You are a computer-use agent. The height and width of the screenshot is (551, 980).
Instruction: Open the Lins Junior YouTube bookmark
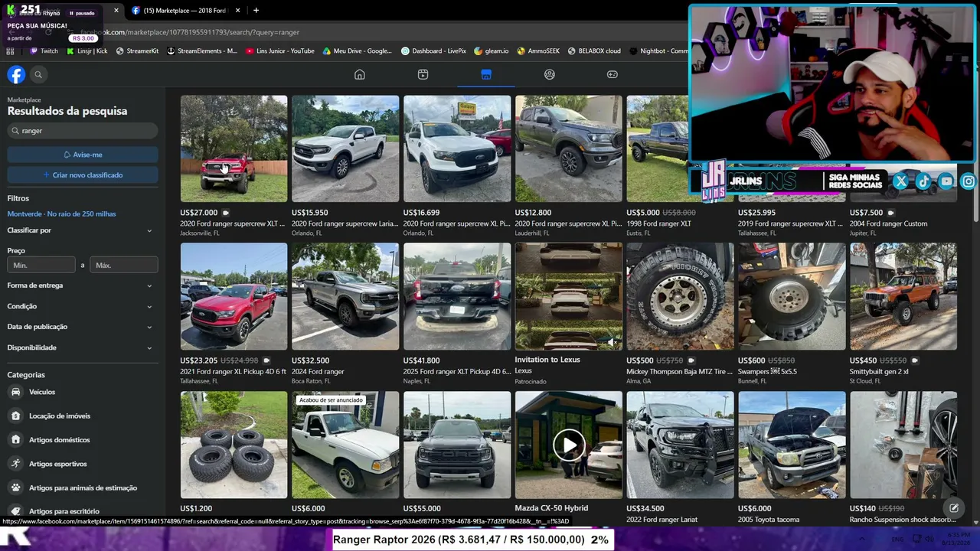pos(280,51)
